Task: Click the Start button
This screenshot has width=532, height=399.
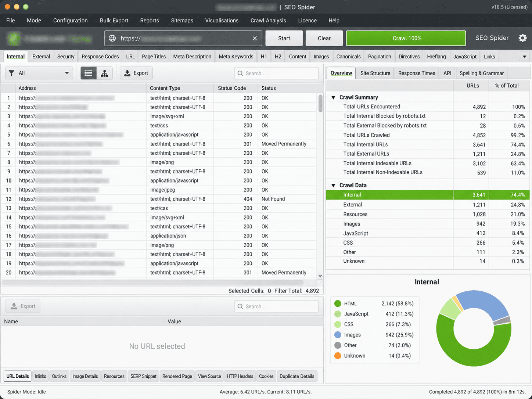Action: click(x=284, y=38)
